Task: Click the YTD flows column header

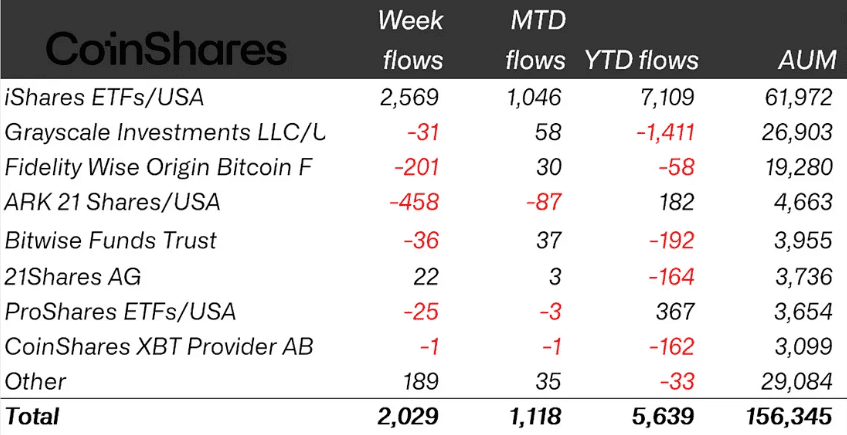Action: point(641,60)
